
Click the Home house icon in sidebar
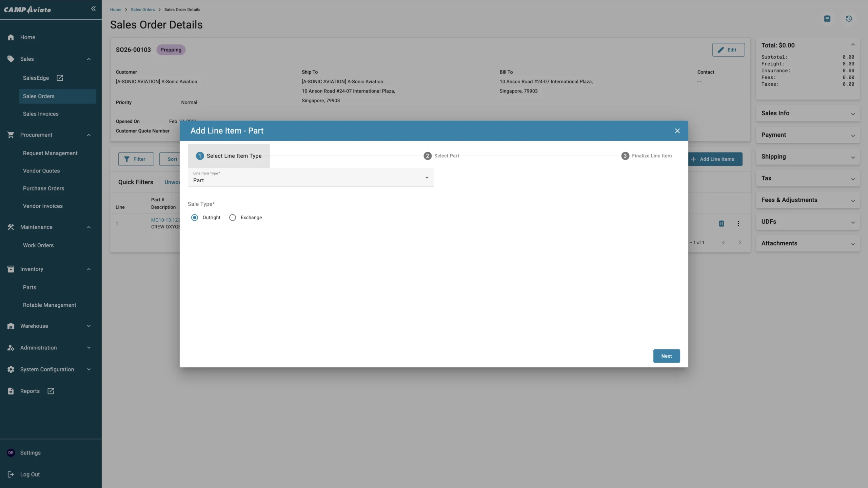click(x=11, y=37)
